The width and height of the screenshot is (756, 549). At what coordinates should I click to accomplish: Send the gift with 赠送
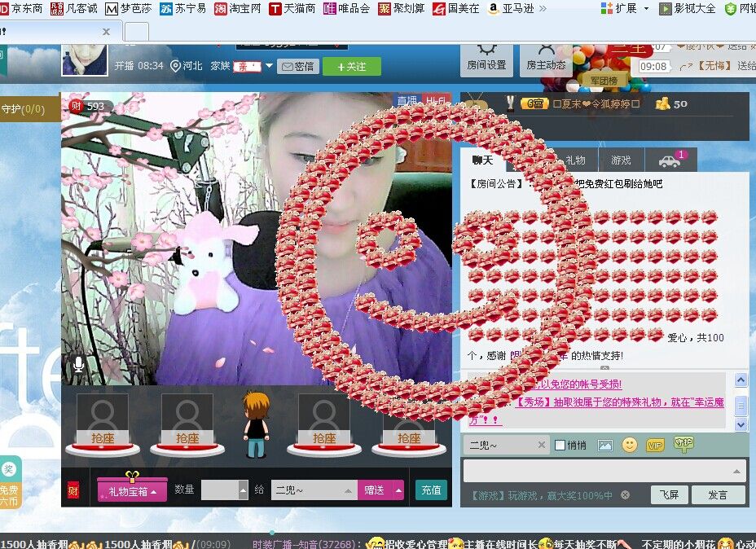(375, 490)
